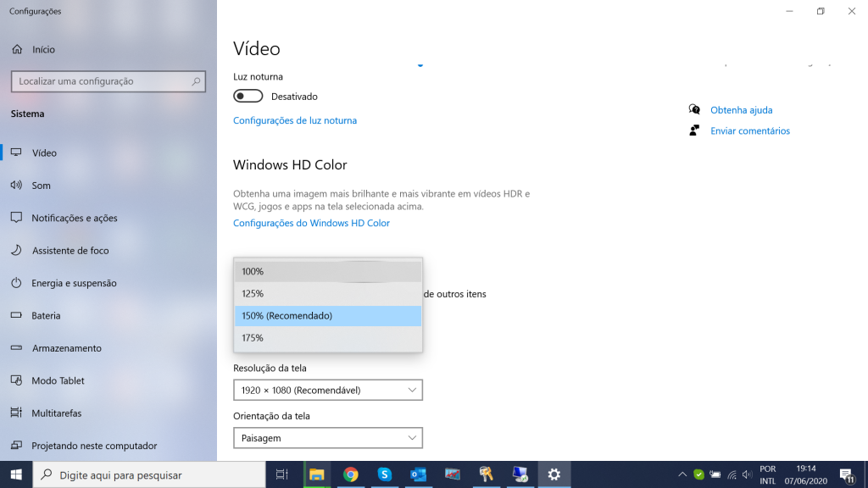
Task: Open Notificações e ações sidebar icon
Action: 16,218
